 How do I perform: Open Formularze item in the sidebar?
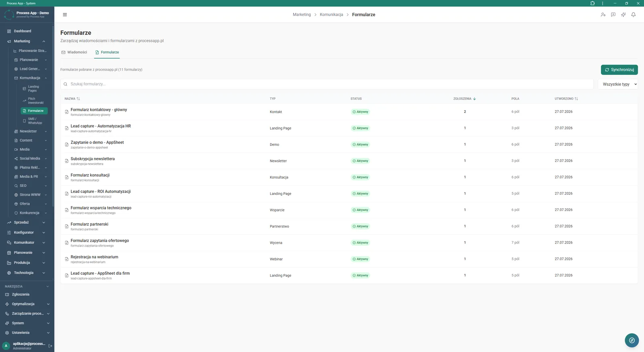click(x=34, y=111)
